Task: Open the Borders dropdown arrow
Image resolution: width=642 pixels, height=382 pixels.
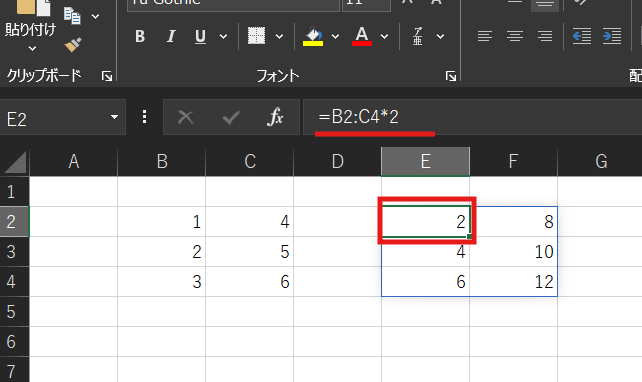Action: coord(279,36)
